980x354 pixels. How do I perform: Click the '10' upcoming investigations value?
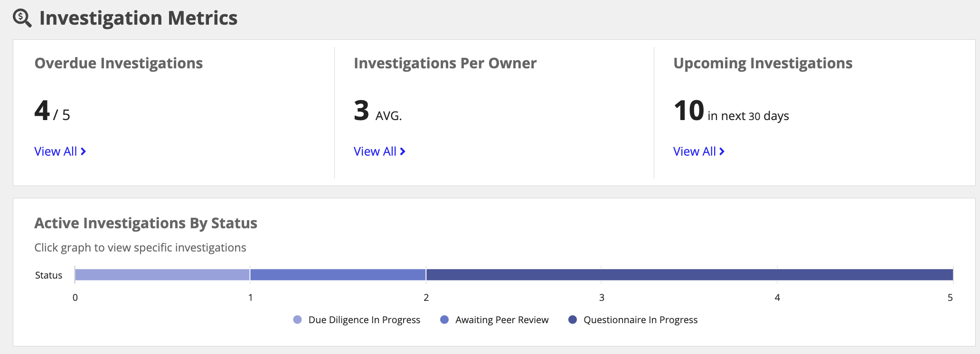688,111
